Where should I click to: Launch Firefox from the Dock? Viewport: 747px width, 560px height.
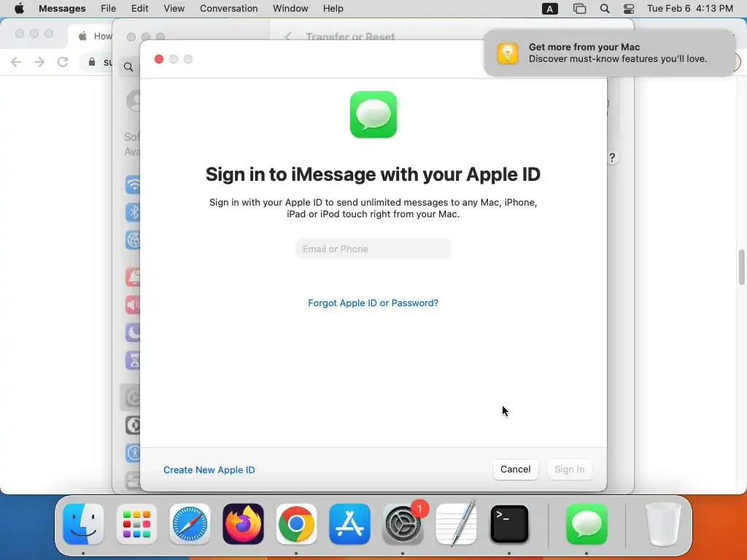pyautogui.click(x=243, y=524)
